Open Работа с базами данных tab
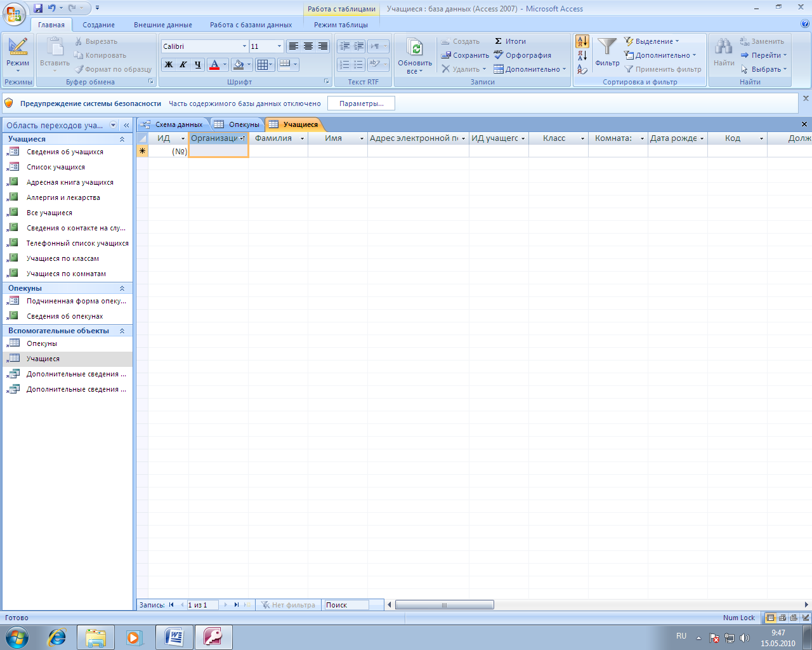812x650 pixels. (x=251, y=25)
